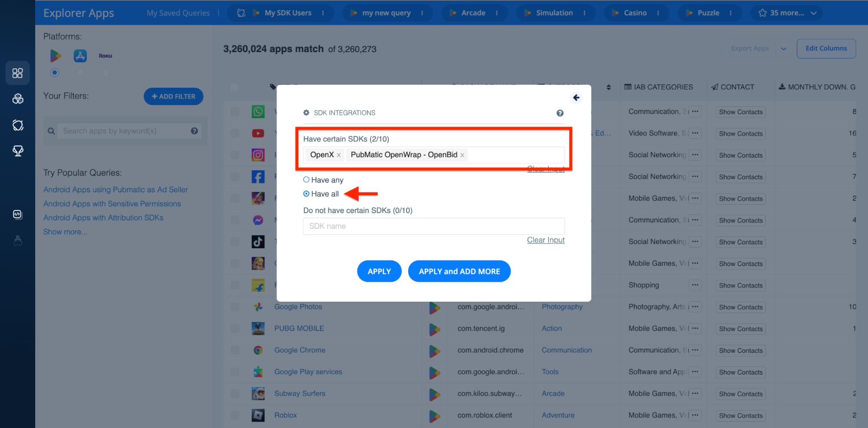Click the back arrow in SDK dialog
Image resolution: width=868 pixels, height=428 pixels.
click(x=576, y=98)
